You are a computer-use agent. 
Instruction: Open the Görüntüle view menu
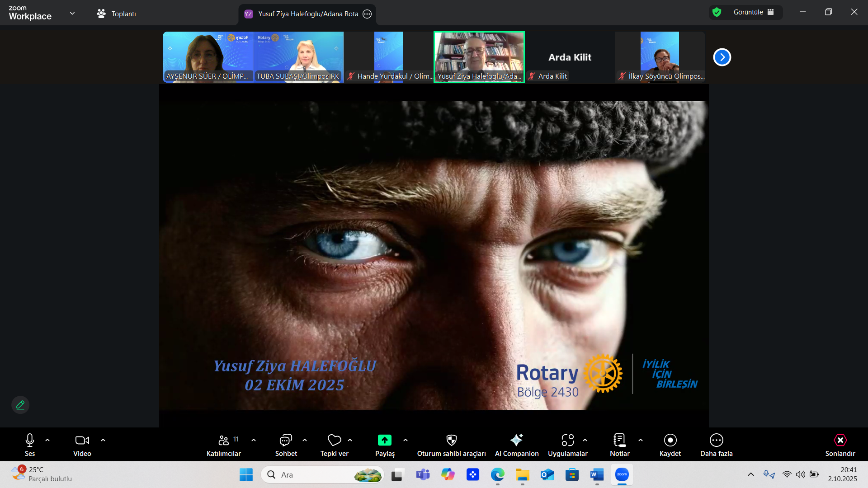[748, 12]
